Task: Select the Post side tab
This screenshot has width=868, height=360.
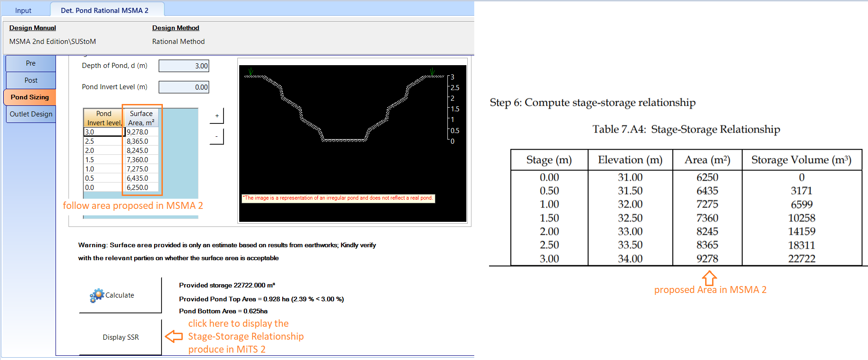Action: point(31,80)
